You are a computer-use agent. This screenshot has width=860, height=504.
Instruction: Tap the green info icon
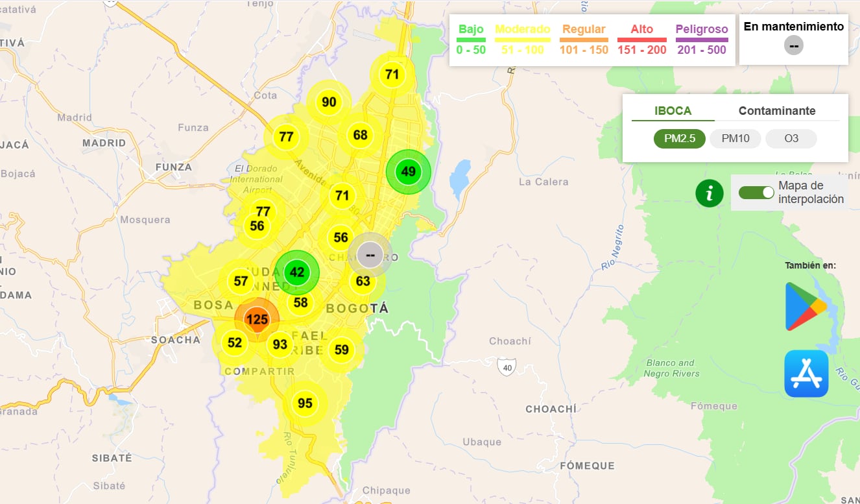pos(709,193)
